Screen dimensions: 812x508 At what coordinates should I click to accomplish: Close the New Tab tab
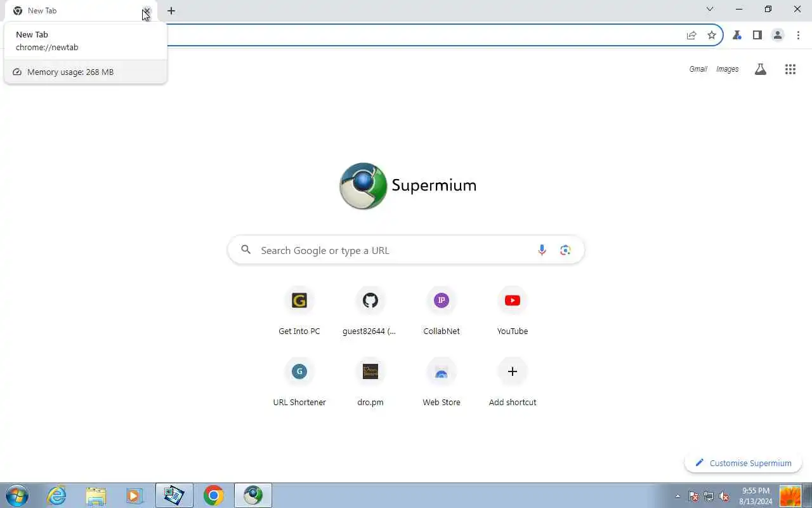pos(147,11)
